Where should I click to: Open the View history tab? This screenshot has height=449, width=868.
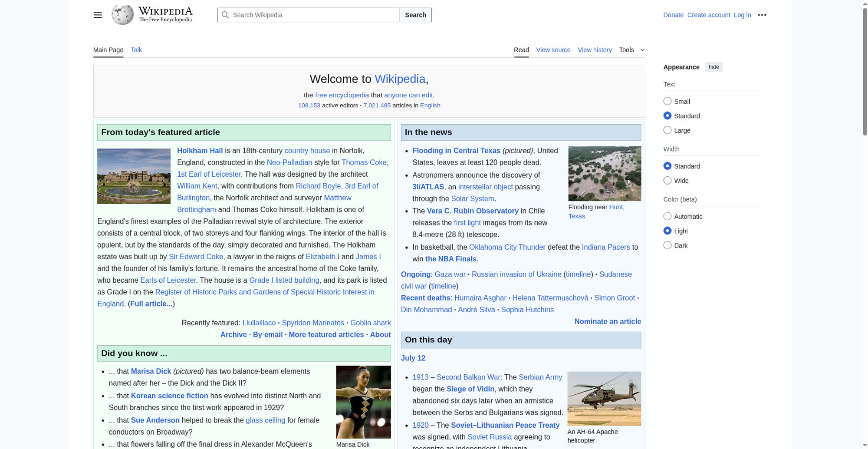595,50
